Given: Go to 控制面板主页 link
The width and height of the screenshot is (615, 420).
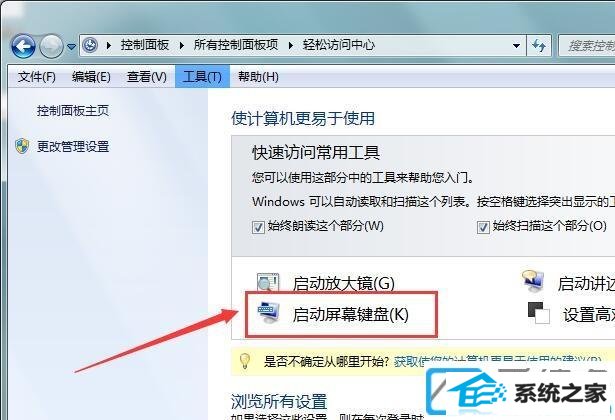Looking at the screenshot, I should point(73,111).
